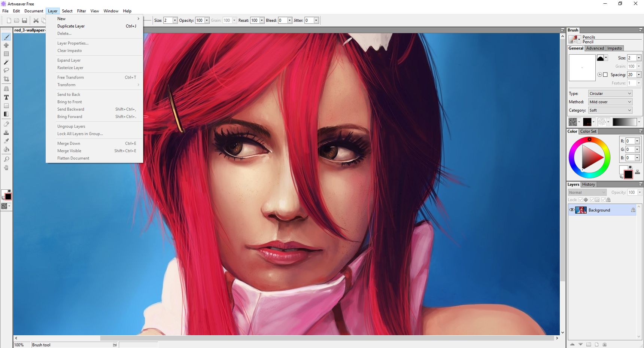Switch to the Advanced brush tab
This screenshot has height=348, width=644.
point(595,48)
